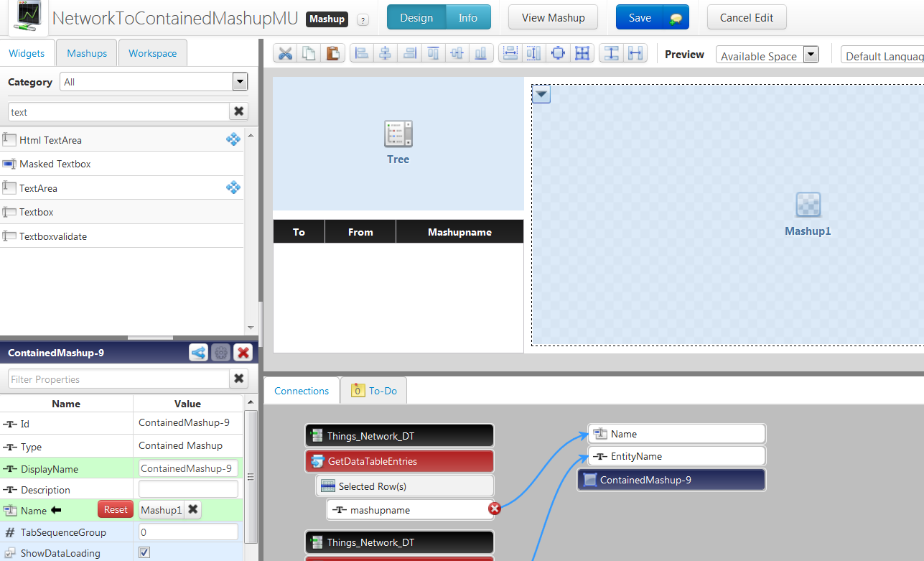924x561 pixels.
Task: Click share icon in ContainedMashup-9 header
Action: tap(199, 353)
